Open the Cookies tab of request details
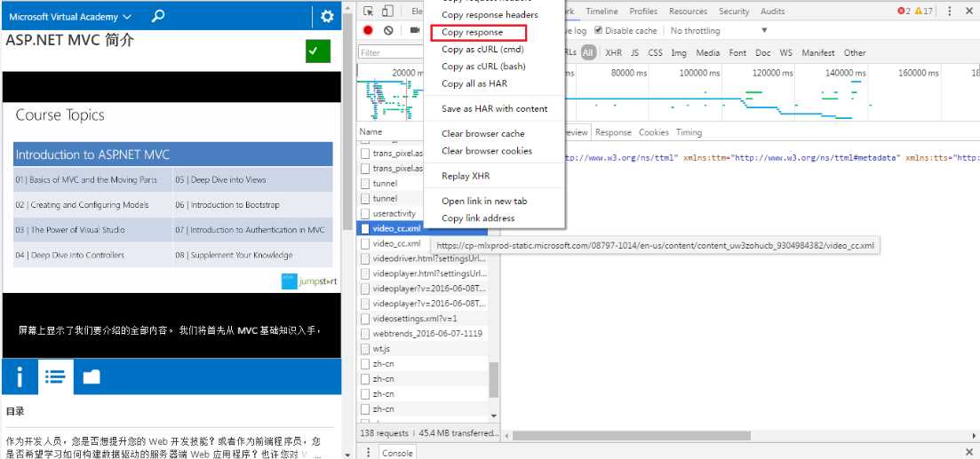Screen dimensions: 980x459 [654, 132]
